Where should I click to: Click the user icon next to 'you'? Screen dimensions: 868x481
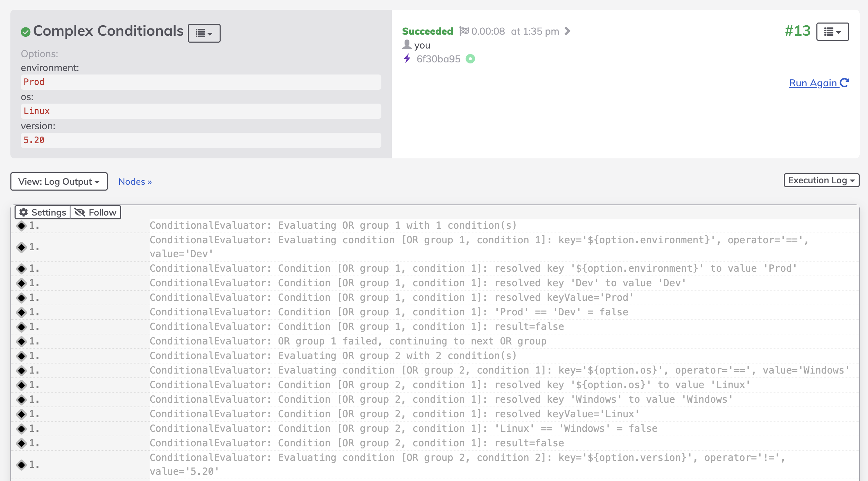(x=407, y=45)
